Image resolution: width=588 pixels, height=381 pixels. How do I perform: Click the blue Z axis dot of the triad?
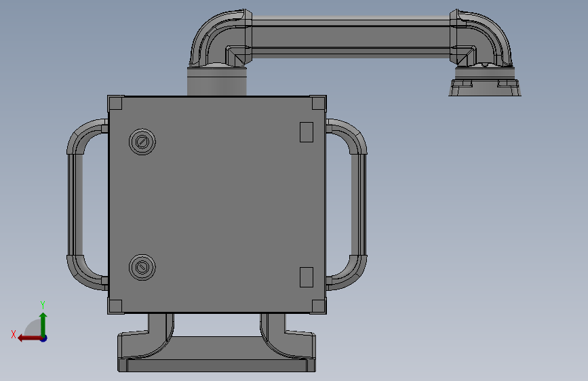[44, 338]
